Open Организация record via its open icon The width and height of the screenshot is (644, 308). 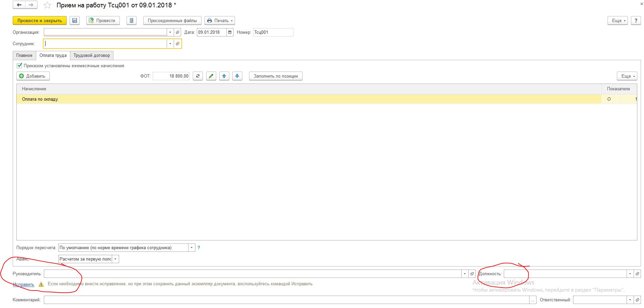click(x=178, y=32)
